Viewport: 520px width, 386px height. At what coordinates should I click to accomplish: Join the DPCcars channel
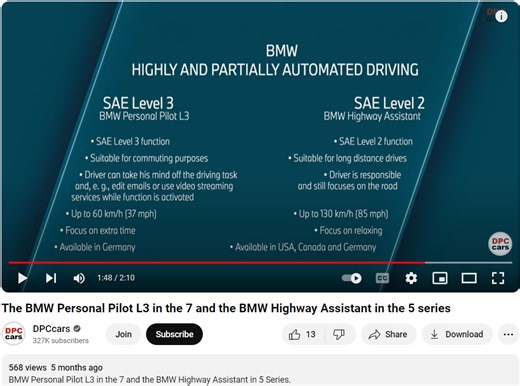tap(123, 334)
